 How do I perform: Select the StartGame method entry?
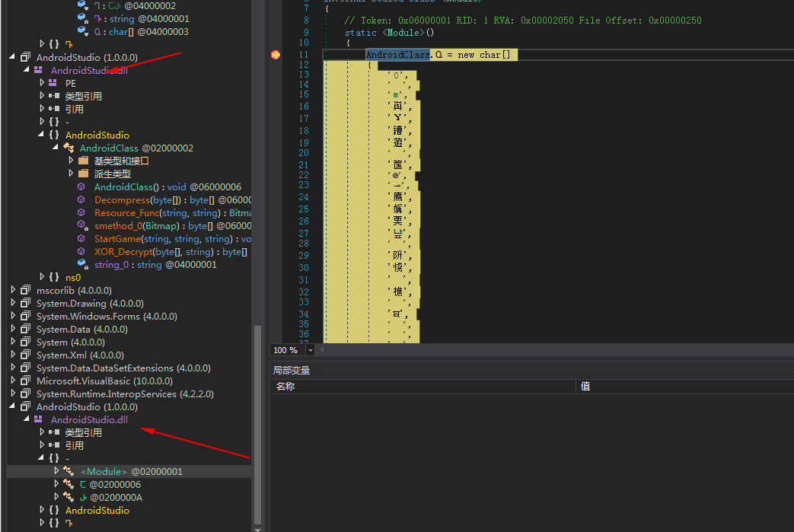tap(173, 238)
